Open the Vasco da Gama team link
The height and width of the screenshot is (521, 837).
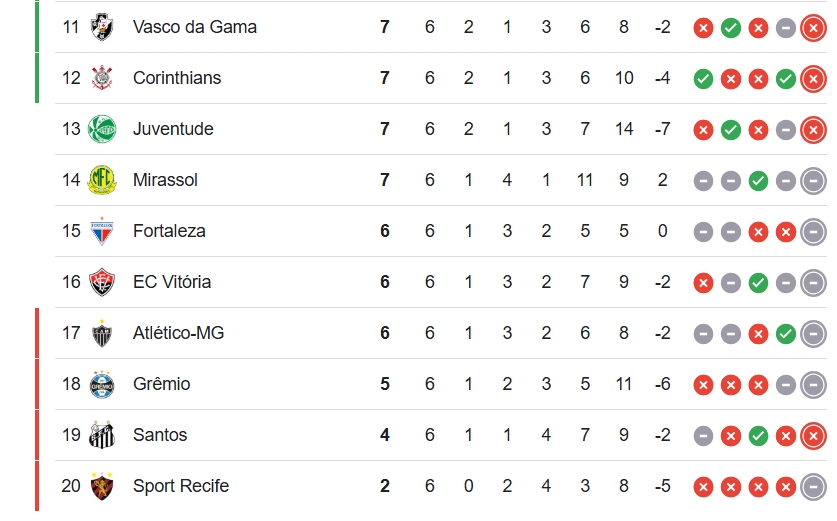click(x=195, y=27)
